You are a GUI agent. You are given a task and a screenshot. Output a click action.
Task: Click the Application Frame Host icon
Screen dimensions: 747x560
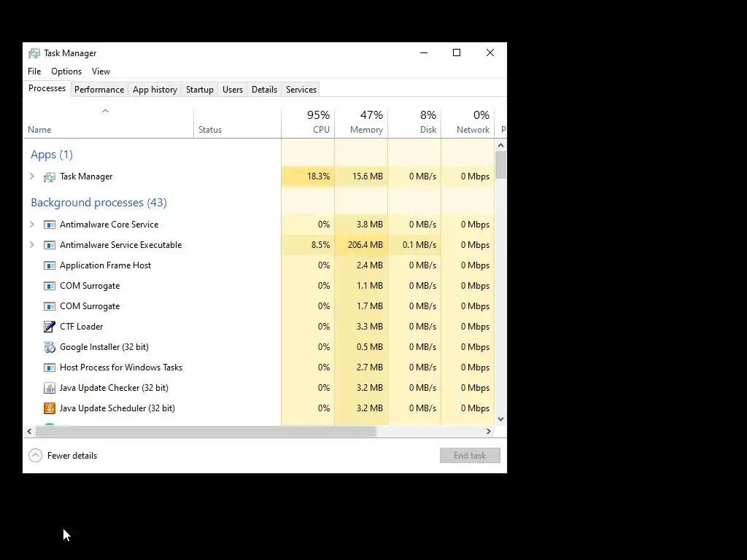pyautogui.click(x=50, y=265)
